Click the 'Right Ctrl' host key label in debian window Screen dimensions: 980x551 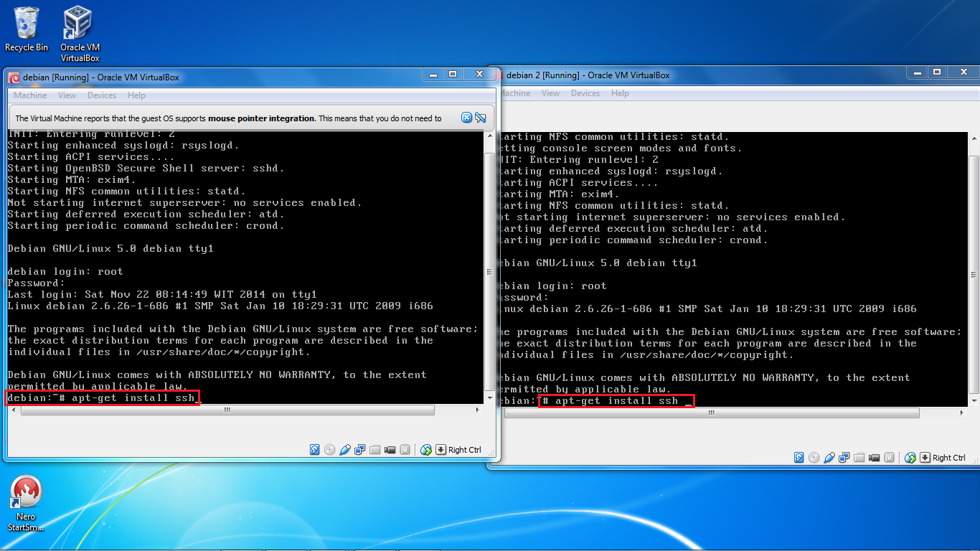click(465, 450)
